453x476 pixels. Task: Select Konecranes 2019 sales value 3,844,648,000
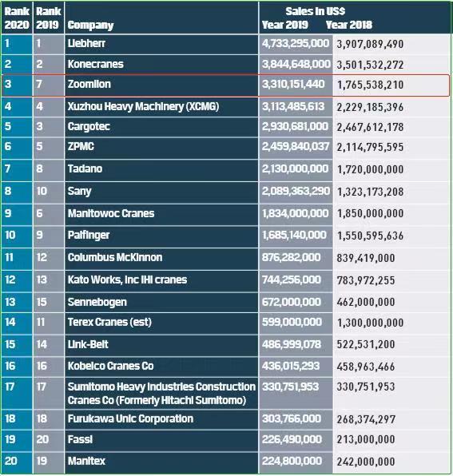click(296, 64)
